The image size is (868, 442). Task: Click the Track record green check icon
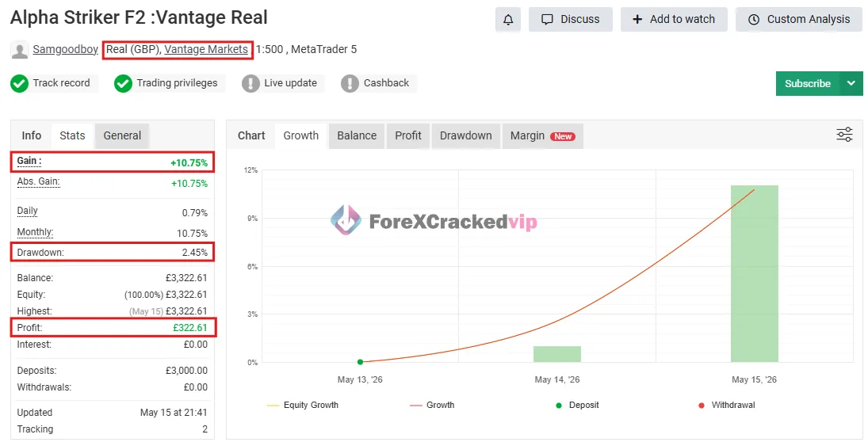click(19, 83)
